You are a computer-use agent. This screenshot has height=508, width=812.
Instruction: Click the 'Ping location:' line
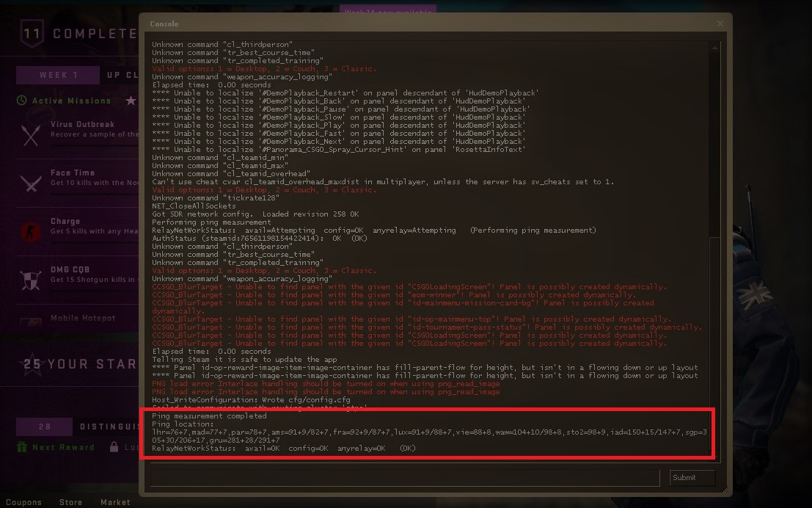coord(183,424)
